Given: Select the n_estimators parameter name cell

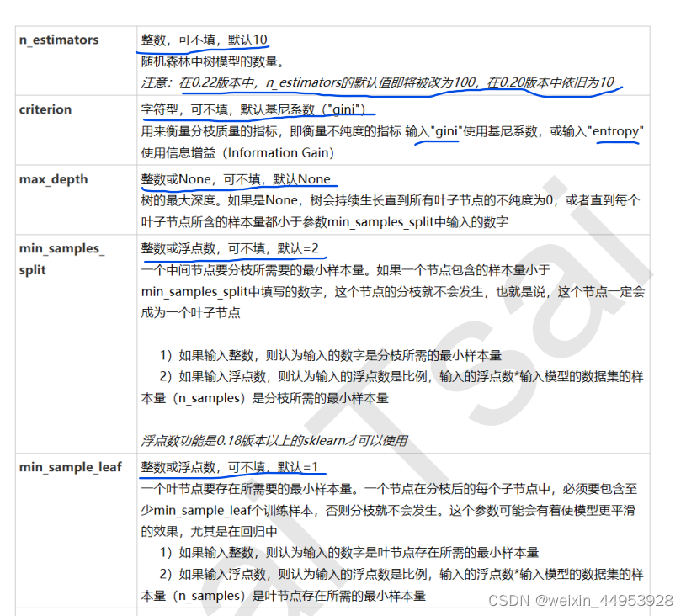Looking at the screenshot, I should (x=59, y=40).
